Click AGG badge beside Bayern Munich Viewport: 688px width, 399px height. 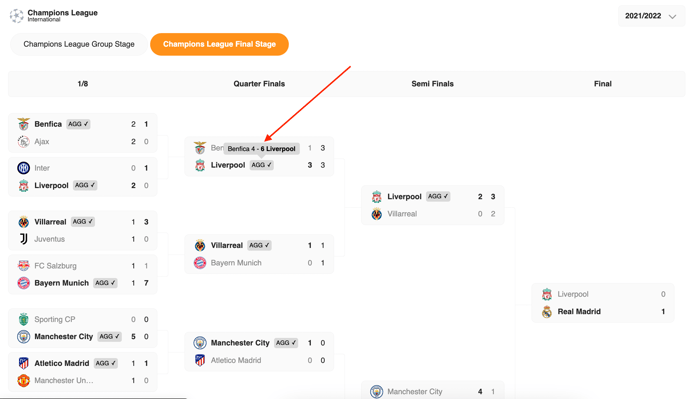tap(105, 283)
